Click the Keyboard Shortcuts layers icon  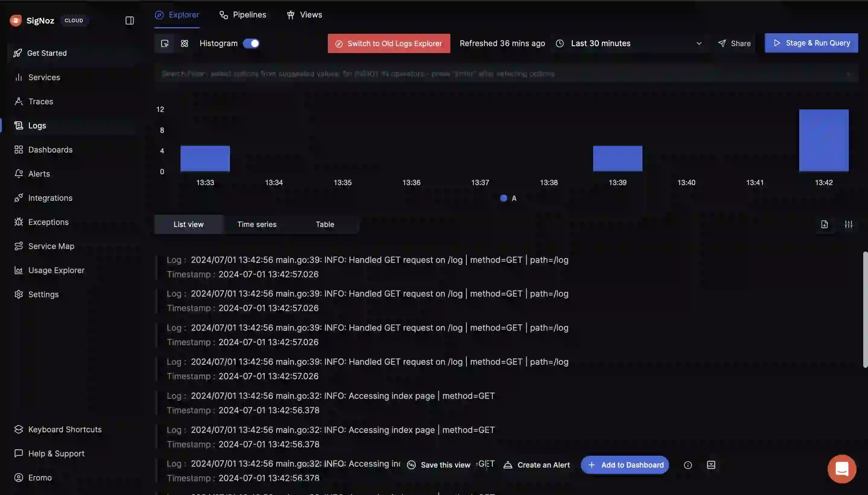coord(19,429)
